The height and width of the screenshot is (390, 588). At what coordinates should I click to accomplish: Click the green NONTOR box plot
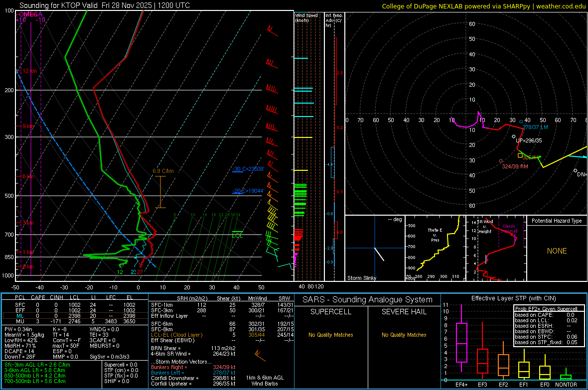click(x=566, y=375)
